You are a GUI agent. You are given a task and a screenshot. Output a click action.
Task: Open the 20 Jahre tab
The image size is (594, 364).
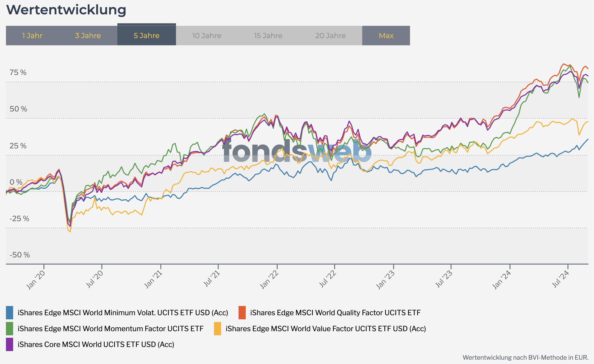pyautogui.click(x=330, y=36)
